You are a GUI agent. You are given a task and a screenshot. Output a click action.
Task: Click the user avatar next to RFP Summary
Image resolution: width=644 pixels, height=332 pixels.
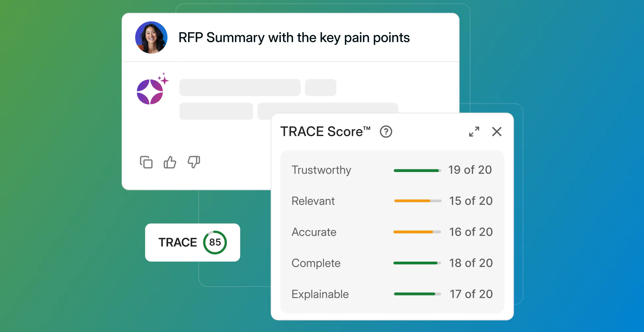click(151, 37)
